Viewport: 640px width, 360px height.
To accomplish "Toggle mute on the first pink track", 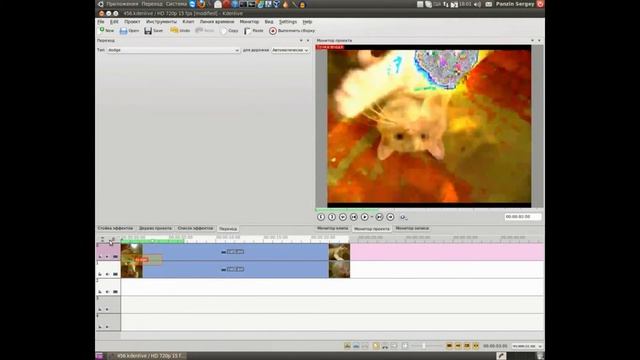I will (x=107, y=257).
